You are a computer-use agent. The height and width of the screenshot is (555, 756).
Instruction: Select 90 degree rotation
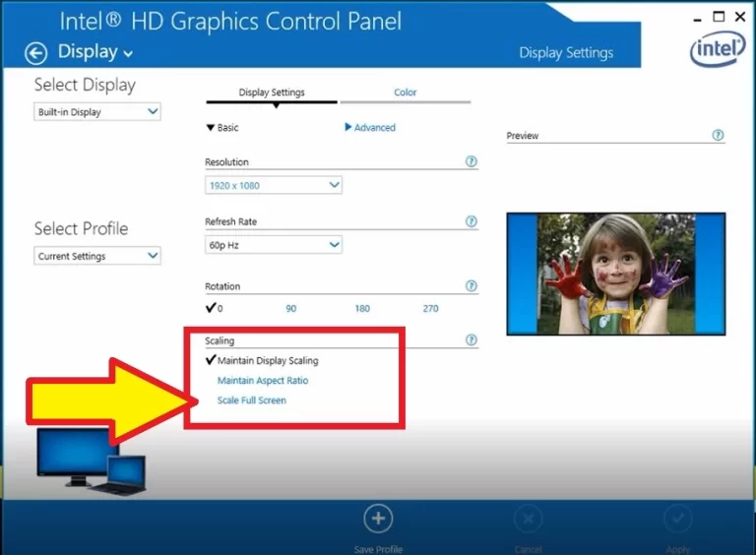(290, 309)
